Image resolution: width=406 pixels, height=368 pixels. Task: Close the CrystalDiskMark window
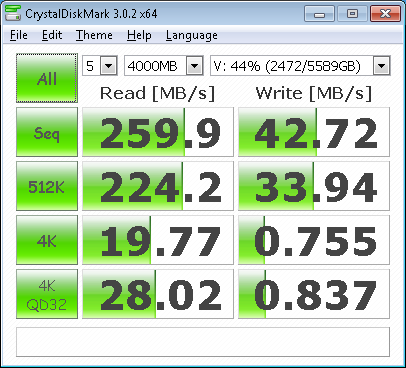pyautogui.click(x=385, y=14)
